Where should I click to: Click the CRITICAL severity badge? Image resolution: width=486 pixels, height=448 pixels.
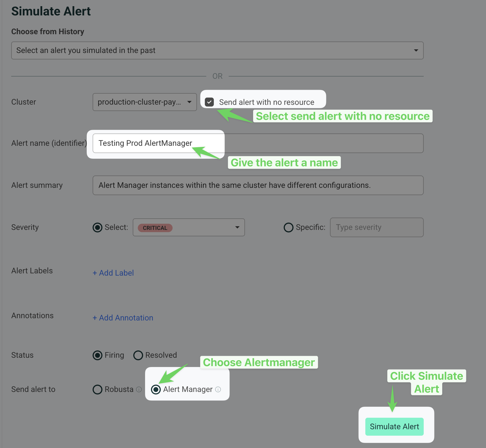[x=155, y=228]
